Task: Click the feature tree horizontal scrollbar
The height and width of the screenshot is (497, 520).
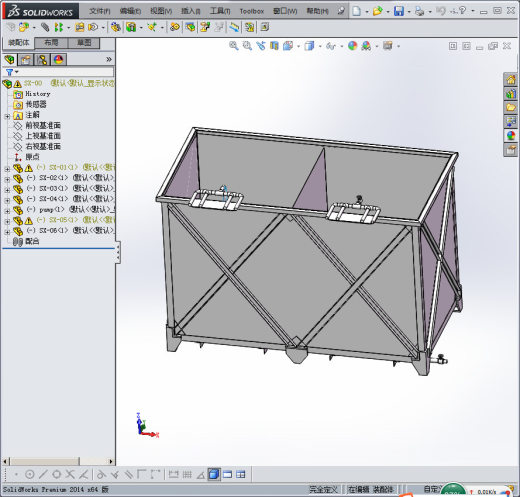Action: pyautogui.click(x=58, y=461)
